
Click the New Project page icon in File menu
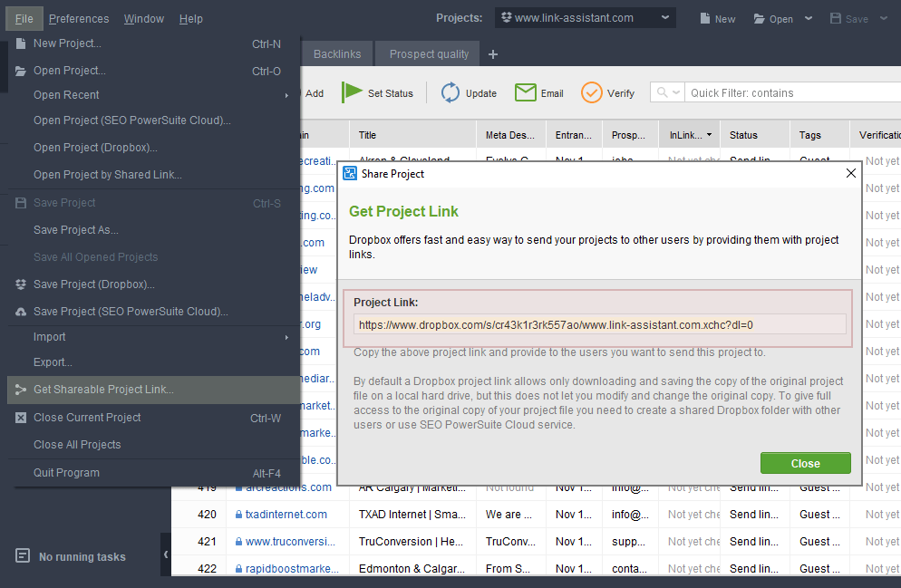21,43
